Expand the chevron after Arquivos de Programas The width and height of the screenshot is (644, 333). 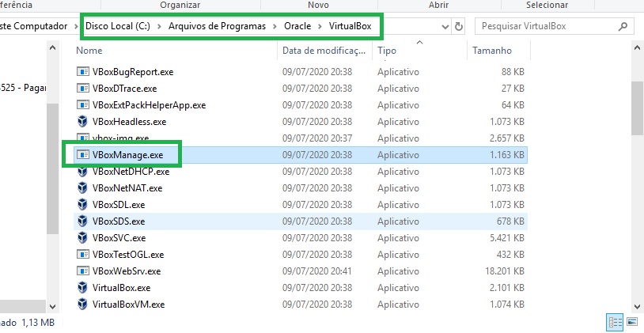point(275,27)
